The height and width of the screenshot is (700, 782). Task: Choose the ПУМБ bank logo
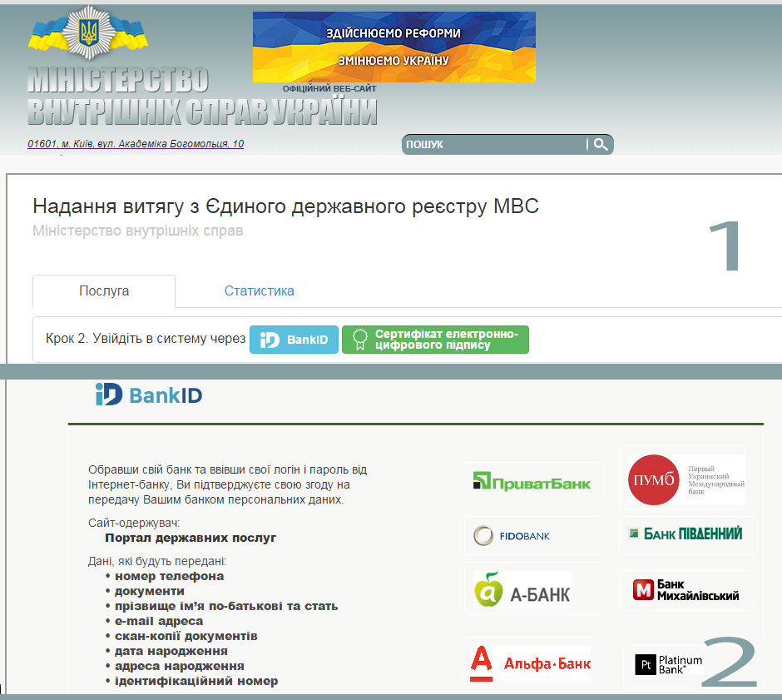point(685,479)
